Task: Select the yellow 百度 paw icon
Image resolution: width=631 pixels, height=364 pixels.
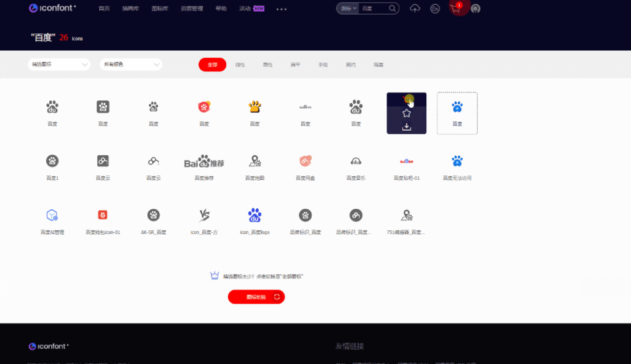Action: pyautogui.click(x=254, y=107)
